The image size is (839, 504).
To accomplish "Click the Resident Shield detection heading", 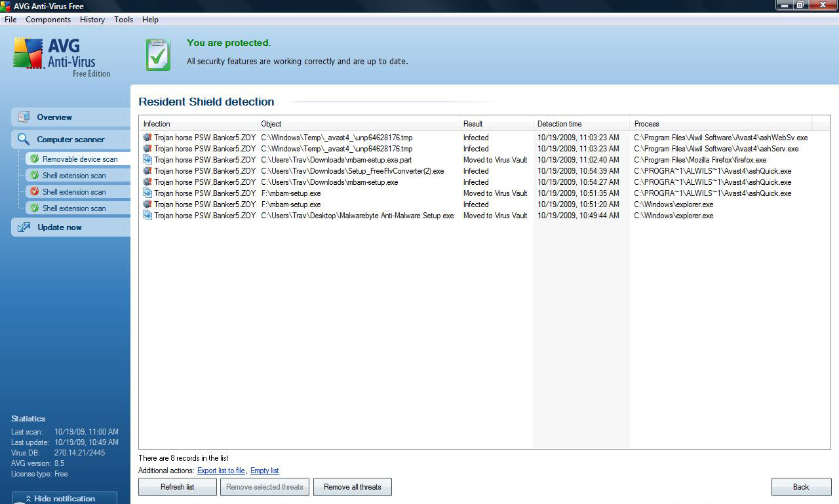I will point(206,102).
